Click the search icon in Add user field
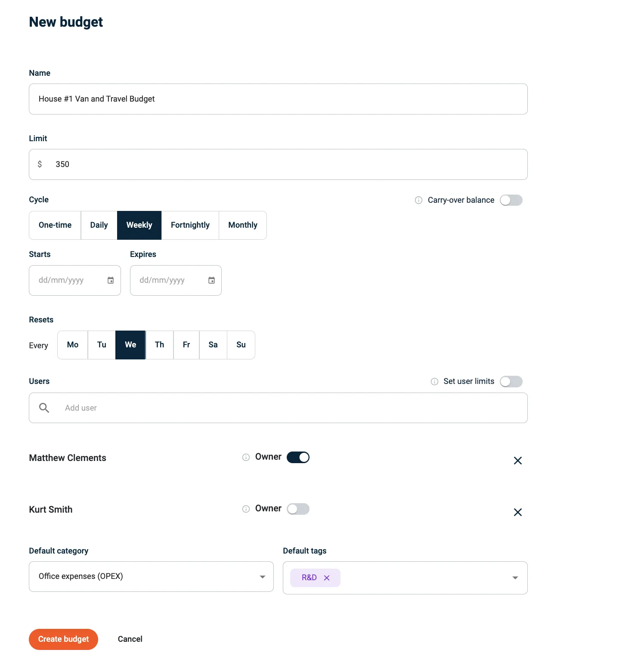This screenshot has width=644, height=662. 43,408
